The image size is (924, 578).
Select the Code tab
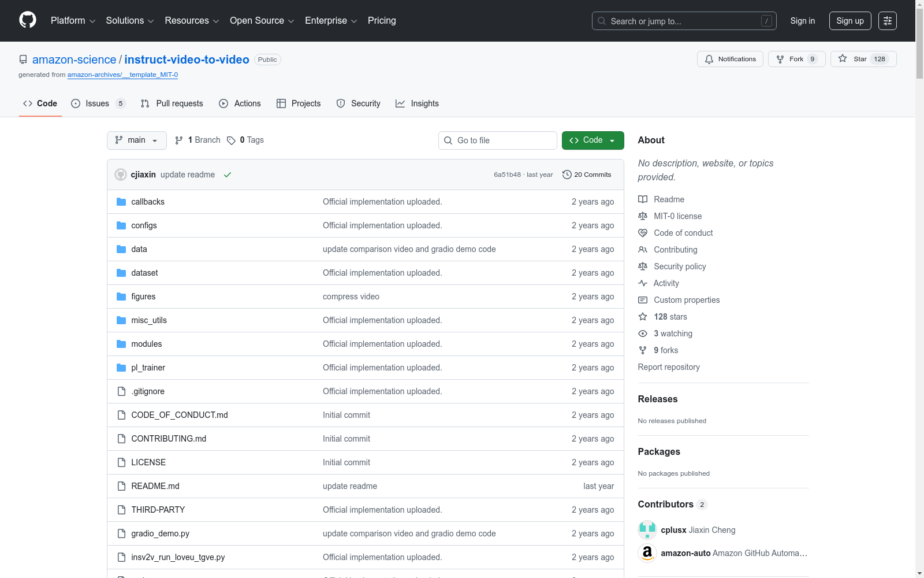40,103
